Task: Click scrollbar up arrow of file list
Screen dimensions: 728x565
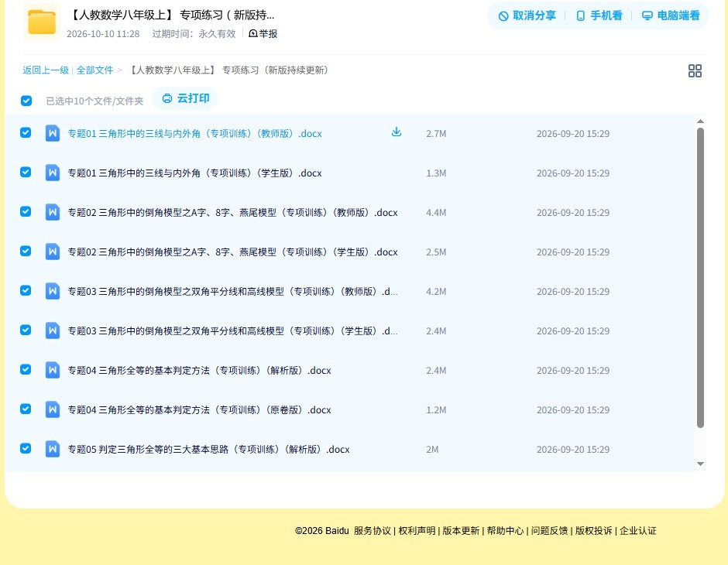Action: coord(701,122)
